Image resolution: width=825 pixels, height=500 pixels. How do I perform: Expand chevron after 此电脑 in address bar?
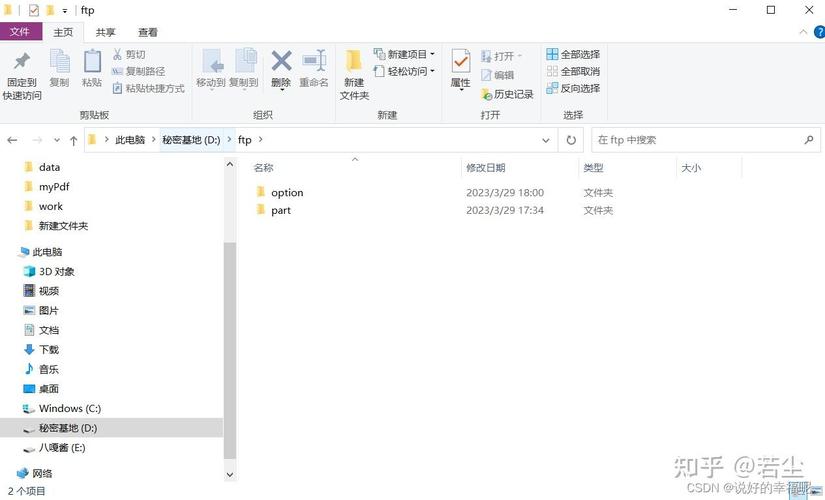[x=154, y=140]
